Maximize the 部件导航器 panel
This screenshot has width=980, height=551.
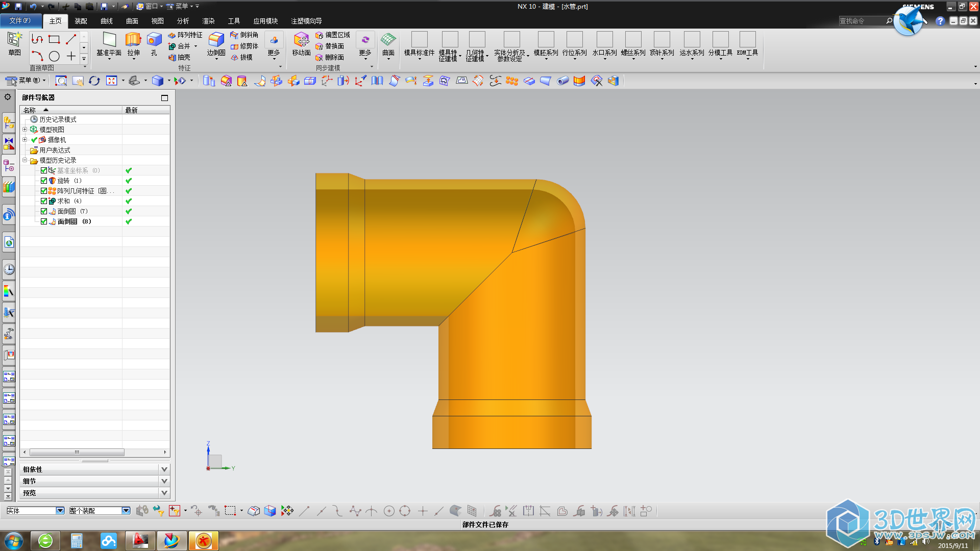click(x=164, y=97)
